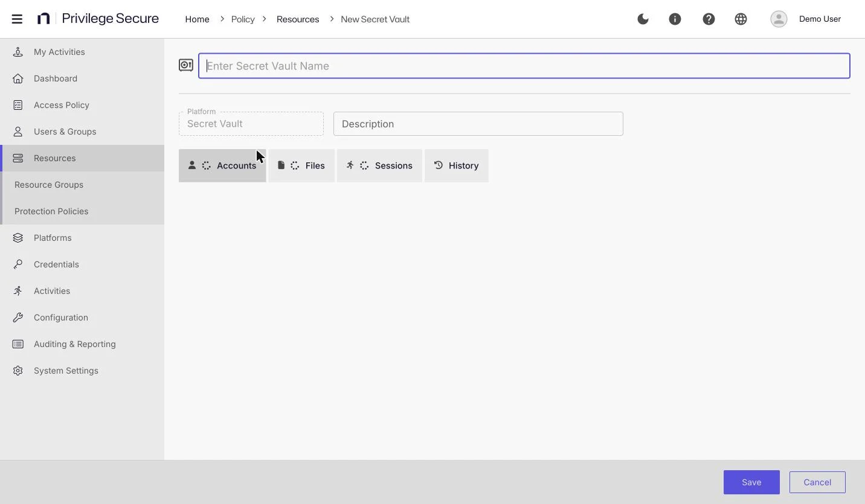The height and width of the screenshot is (504, 865).
Task: Open Access Policy in sidebar
Action: (82, 105)
